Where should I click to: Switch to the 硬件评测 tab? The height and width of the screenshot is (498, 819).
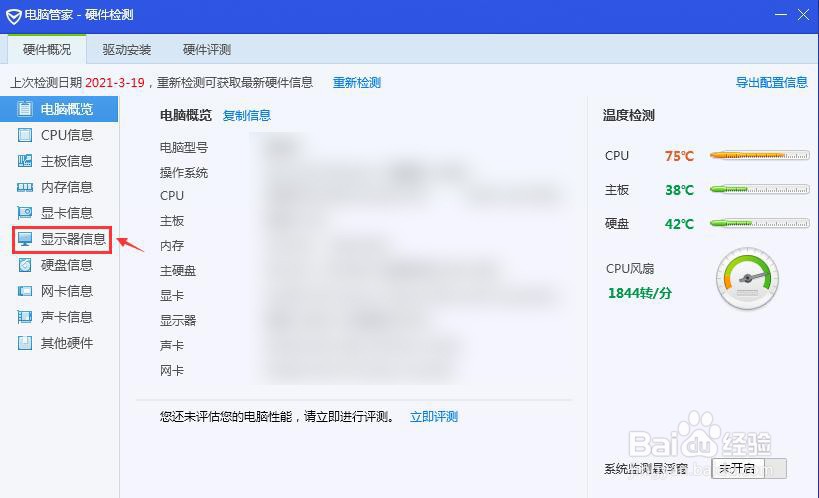coord(207,50)
